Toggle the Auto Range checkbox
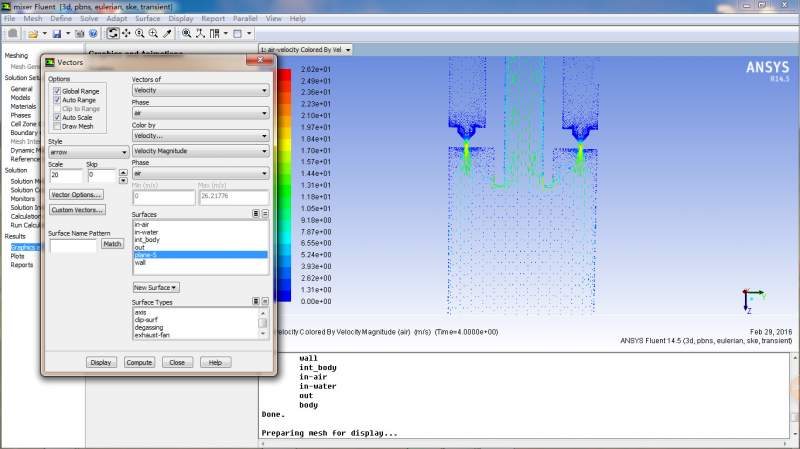Image resolution: width=800 pixels, height=449 pixels. point(57,100)
